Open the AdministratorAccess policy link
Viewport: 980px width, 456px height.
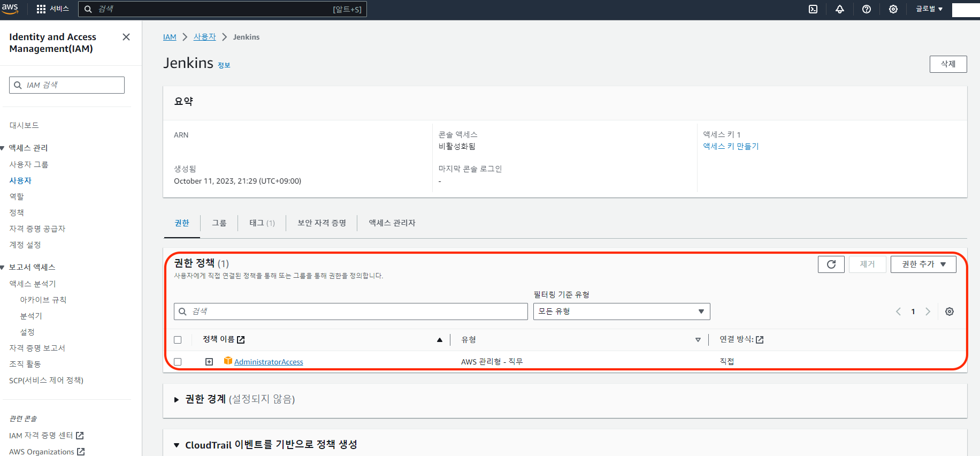click(269, 362)
